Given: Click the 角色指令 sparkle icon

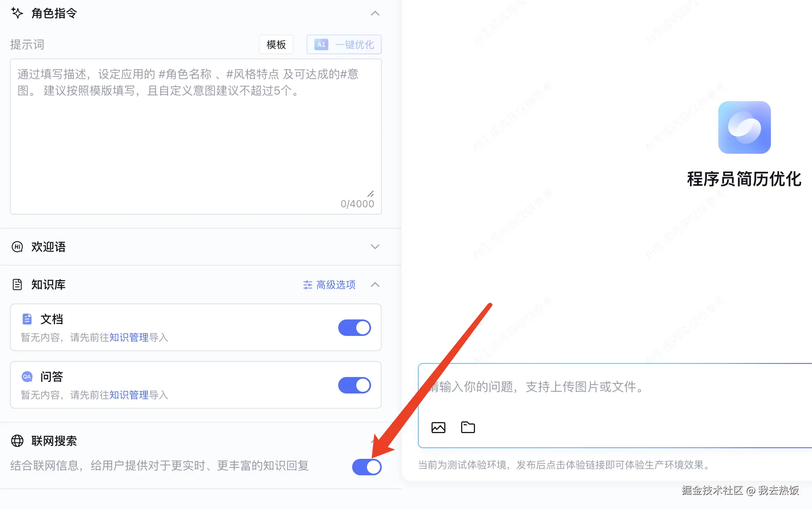Looking at the screenshot, I should click(x=17, y=13).
